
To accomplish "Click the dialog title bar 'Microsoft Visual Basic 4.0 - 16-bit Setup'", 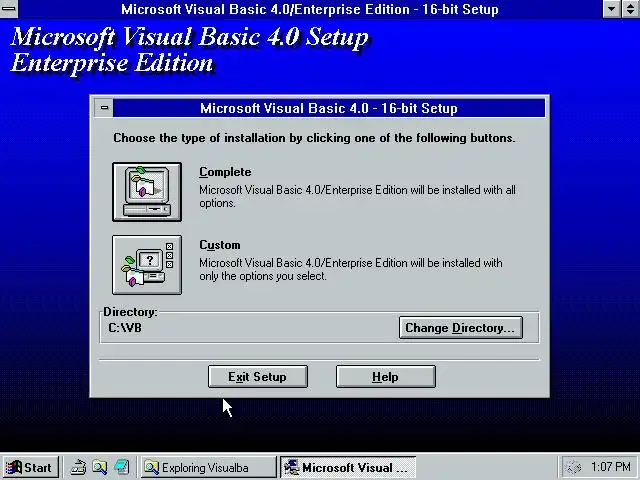I will (x=329, y=108).
